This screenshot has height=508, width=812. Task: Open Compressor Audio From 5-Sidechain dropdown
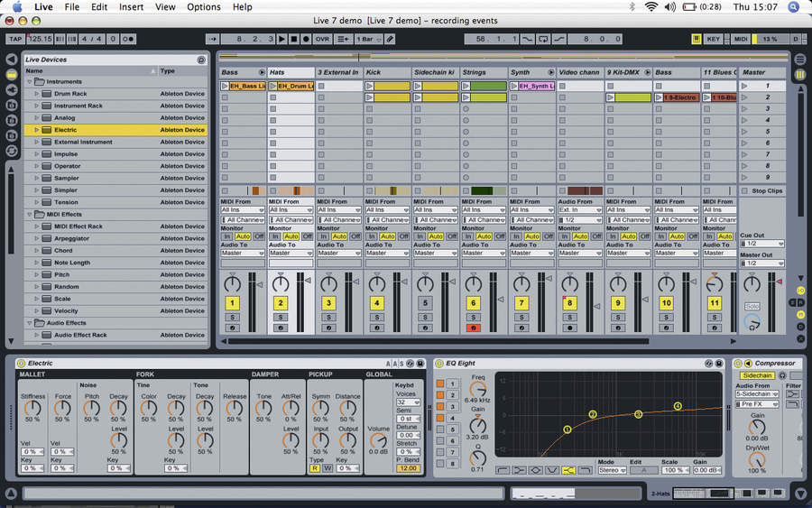click(x=757, y=394)
